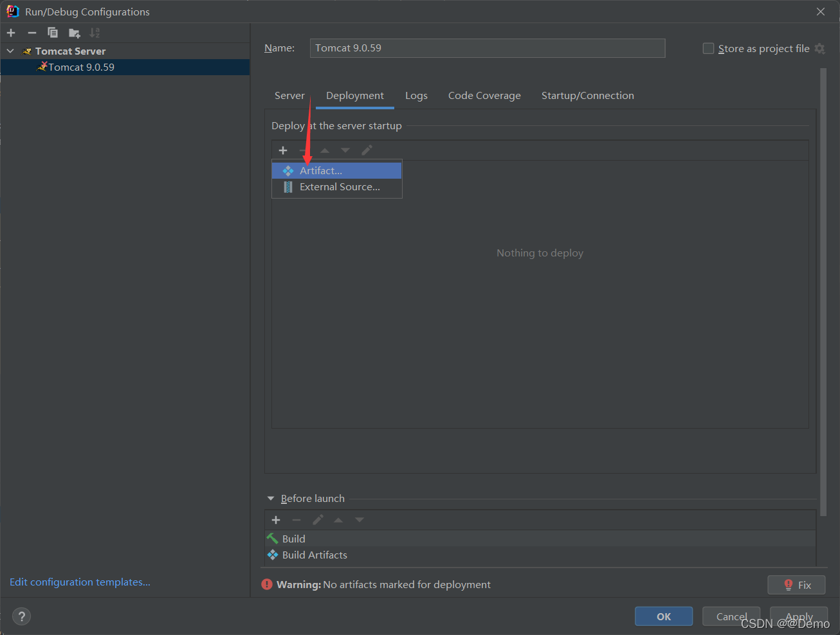
Task: Click deployment add plus icon
Action: 283,150
